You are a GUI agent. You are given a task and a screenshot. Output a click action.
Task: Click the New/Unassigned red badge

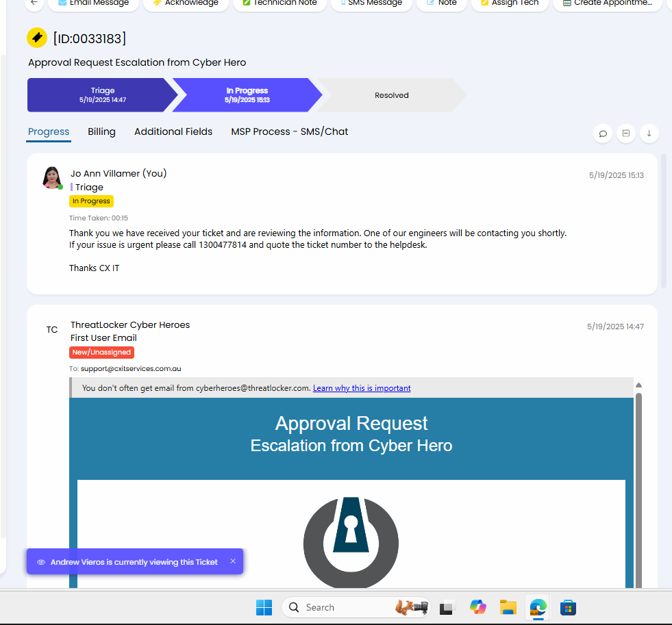[x=101, y=352]
